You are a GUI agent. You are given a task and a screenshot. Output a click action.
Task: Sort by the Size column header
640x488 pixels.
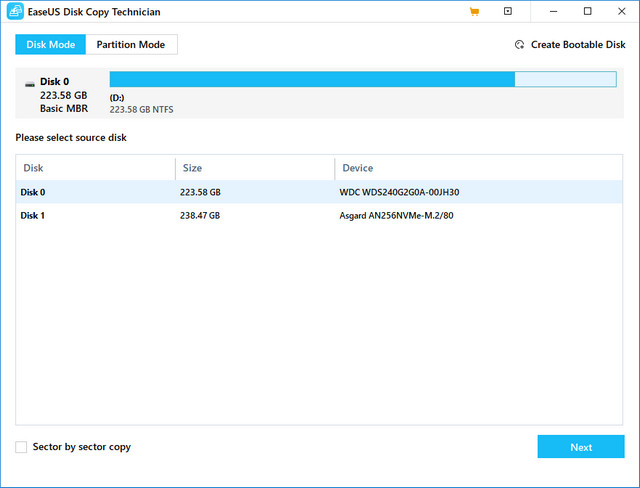tap(254, 168)
